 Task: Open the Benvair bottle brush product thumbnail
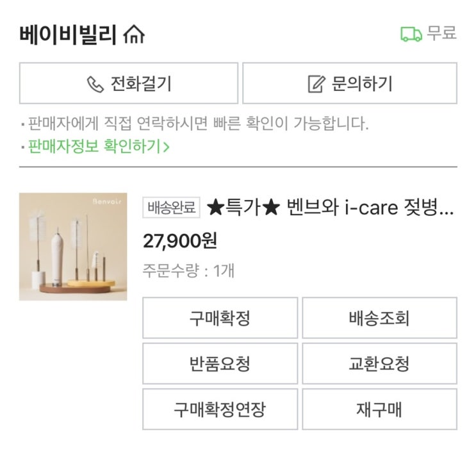tap(73, 247)
